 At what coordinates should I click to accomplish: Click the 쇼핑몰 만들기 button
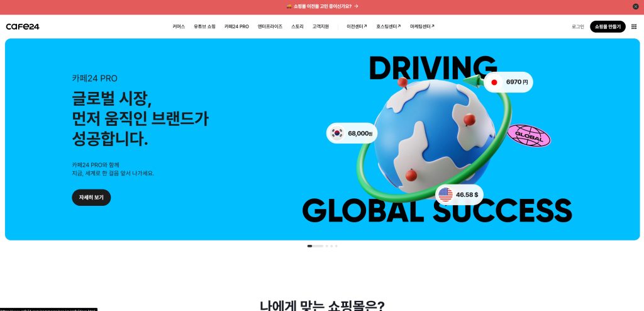[x=608, y=26]
